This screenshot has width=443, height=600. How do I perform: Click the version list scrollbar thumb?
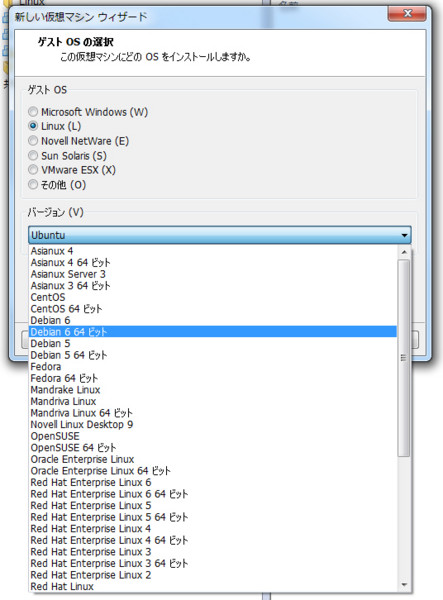pos(404,358)
